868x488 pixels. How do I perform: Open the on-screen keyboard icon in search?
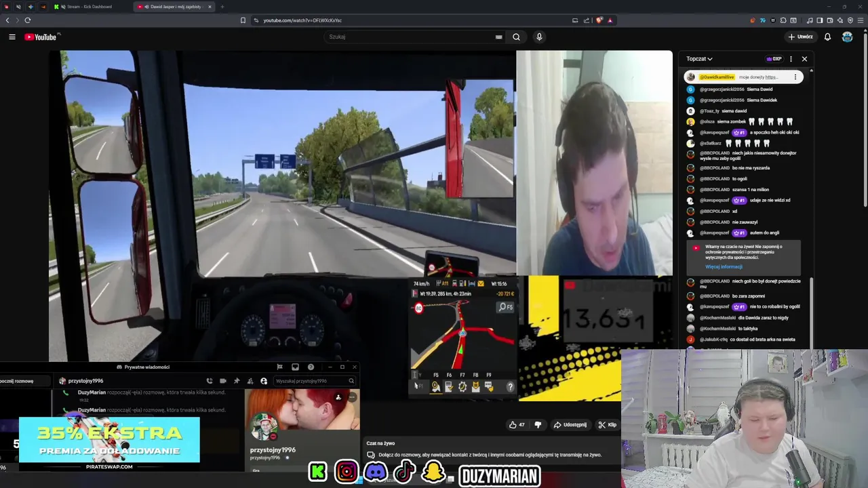pos(498,37)
